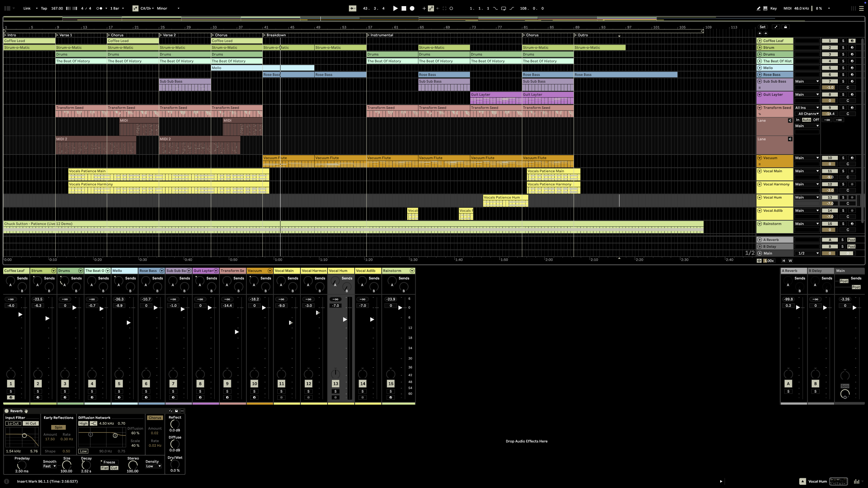
Task: Fold the Vocal Hum track
Action: pyautogui.click(x=760, y=198)
